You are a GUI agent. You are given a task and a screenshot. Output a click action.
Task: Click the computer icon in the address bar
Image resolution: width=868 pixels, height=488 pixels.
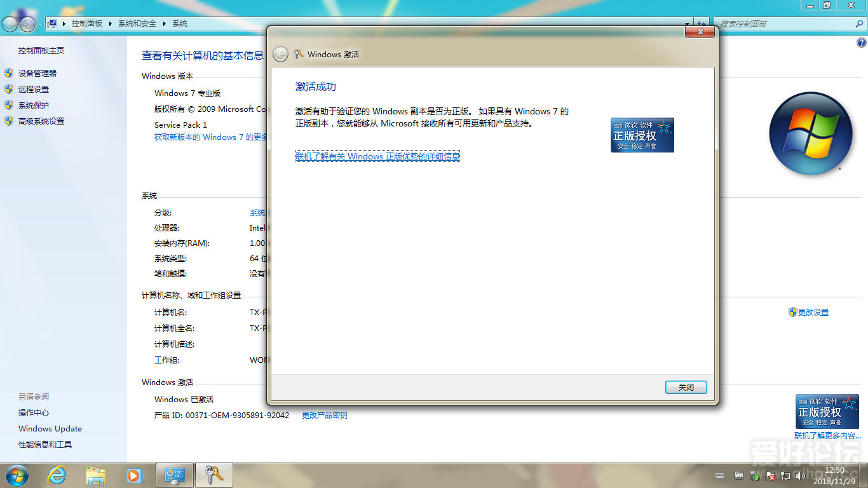53,23
